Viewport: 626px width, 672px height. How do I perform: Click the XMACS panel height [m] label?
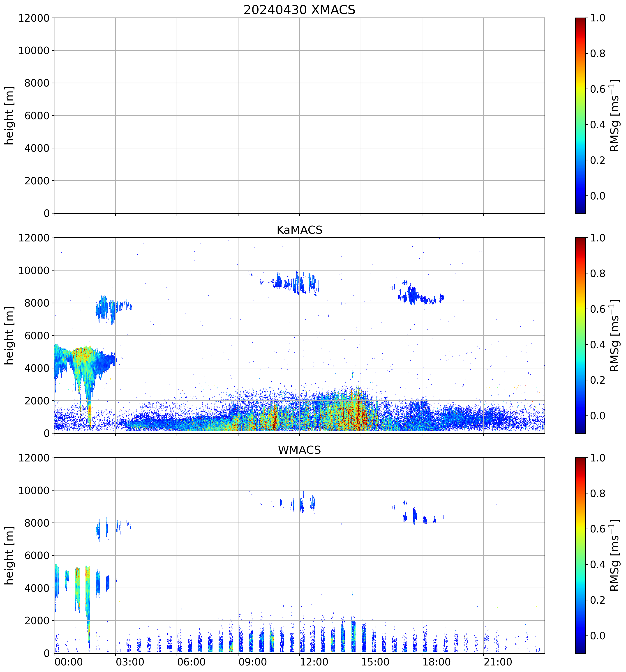pyautogui.click(x=9, y=115)
